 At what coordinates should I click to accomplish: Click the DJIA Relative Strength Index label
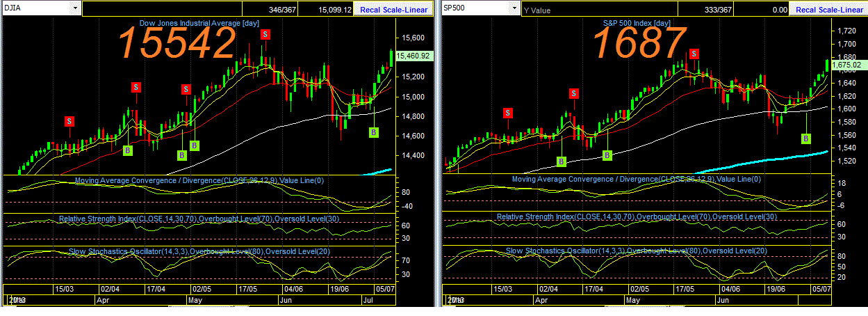(x=200, y=218)
